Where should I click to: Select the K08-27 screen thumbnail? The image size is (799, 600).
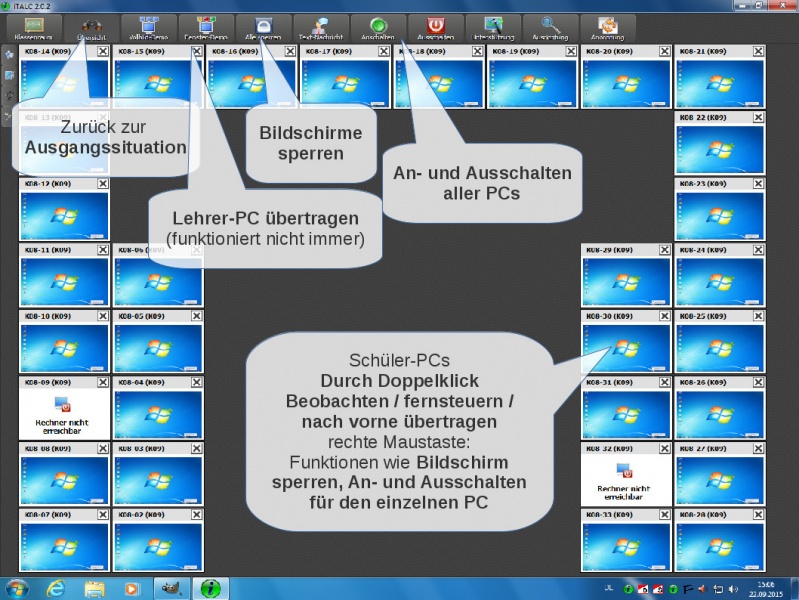720,481
